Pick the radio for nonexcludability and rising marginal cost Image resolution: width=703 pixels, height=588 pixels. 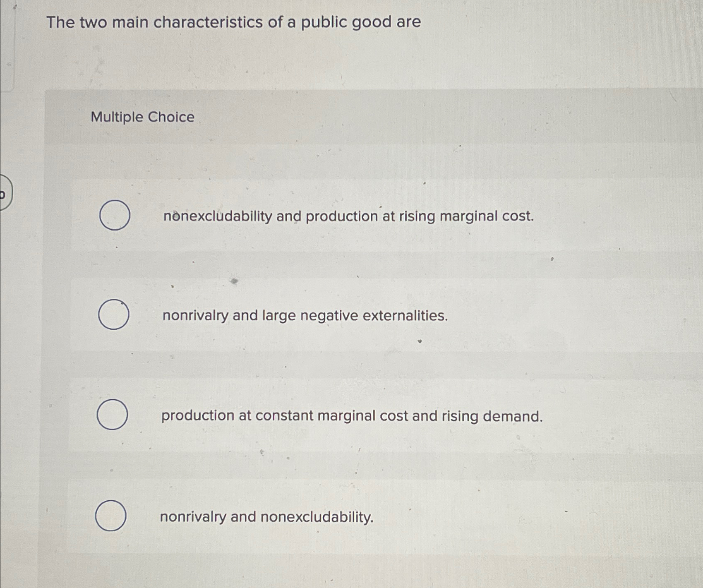pos(115,215)
